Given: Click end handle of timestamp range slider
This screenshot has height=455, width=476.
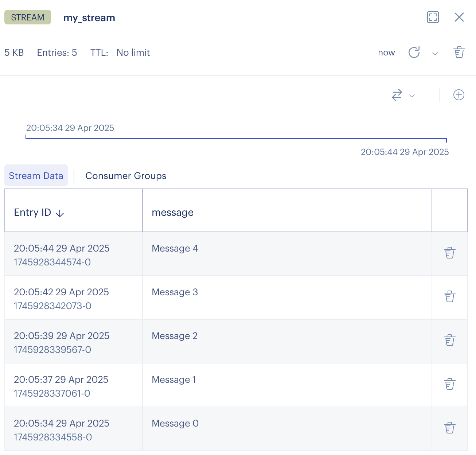Looking at the screenshot, I should (446, 139).
